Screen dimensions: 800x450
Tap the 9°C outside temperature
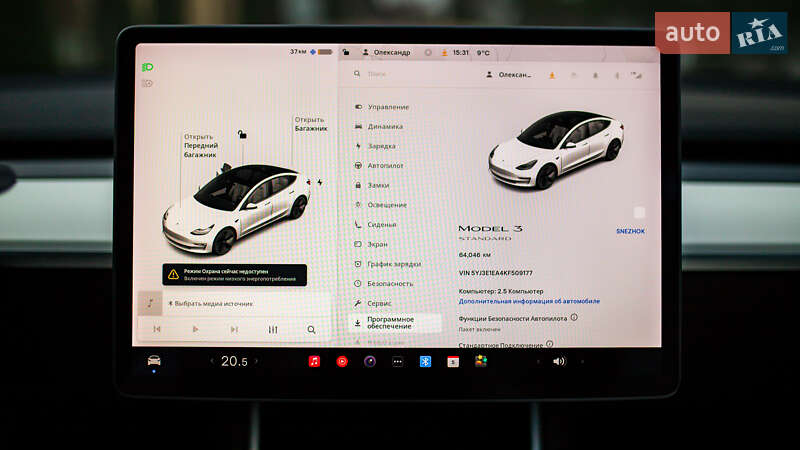click(x=483, y=53)
